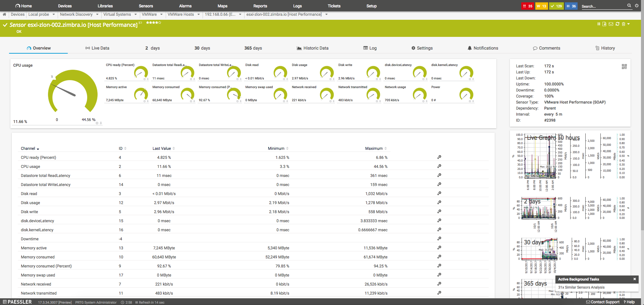
Task: Click the large CPU usage gauge
Action: [x=72, y=91]
